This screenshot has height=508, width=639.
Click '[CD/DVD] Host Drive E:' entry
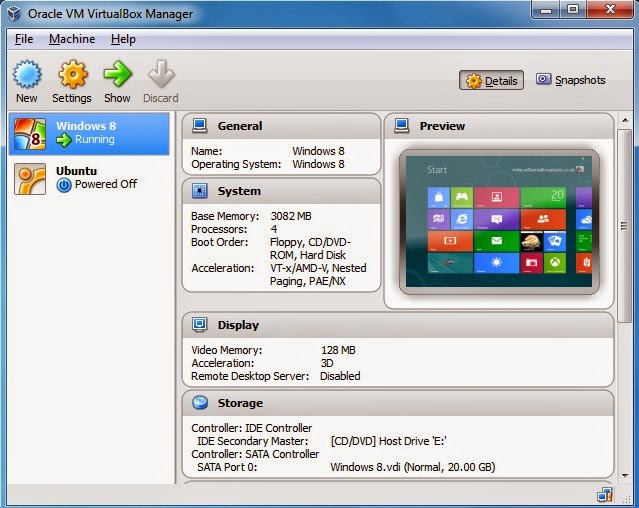click(389, 441)
